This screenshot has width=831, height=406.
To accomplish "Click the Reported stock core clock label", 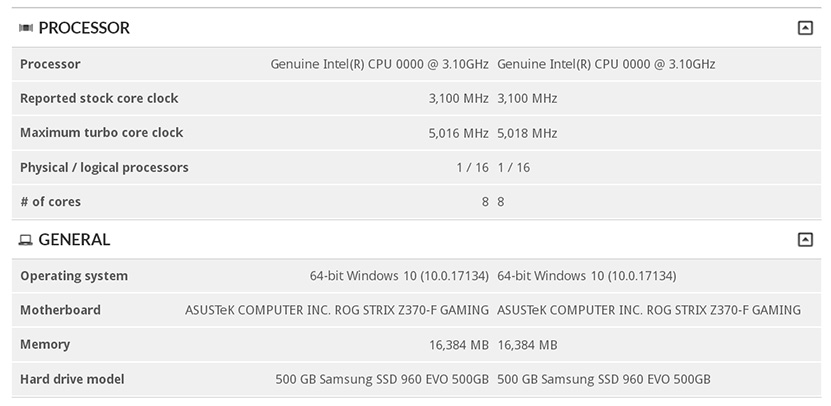I will coord(99,98).
